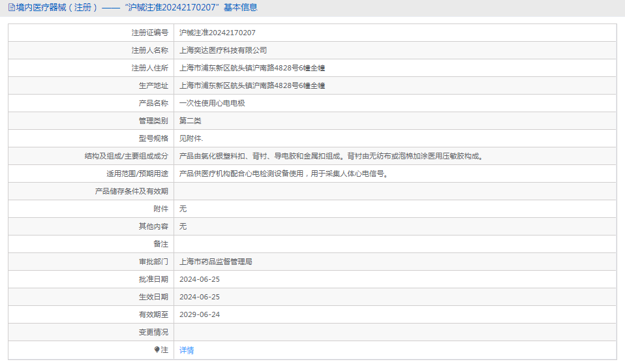The height and width of the screenshot is (364, 625).
Task: Click the 其他内容 label
Action: point(153,226)
